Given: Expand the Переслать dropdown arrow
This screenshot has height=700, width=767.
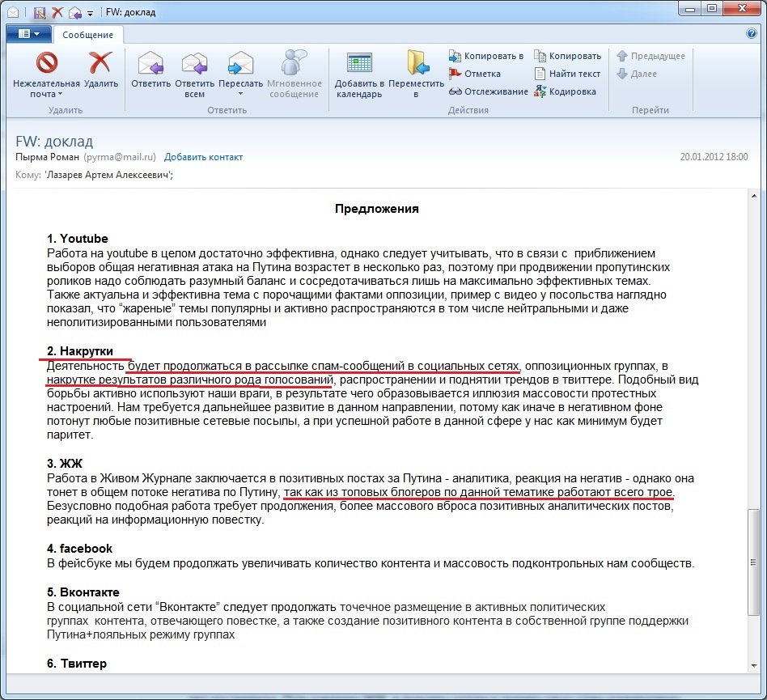Looking at the screenshot, I should [240, 94].
